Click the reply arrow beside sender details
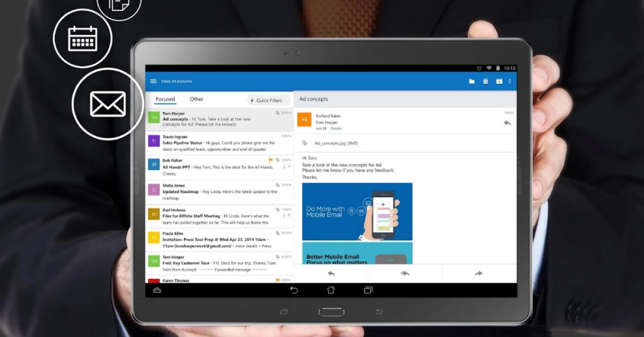 [507, 123]
